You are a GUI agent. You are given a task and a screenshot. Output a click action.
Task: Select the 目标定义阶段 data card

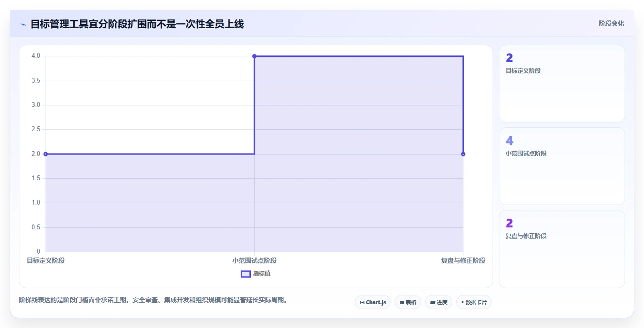[561, 84]
